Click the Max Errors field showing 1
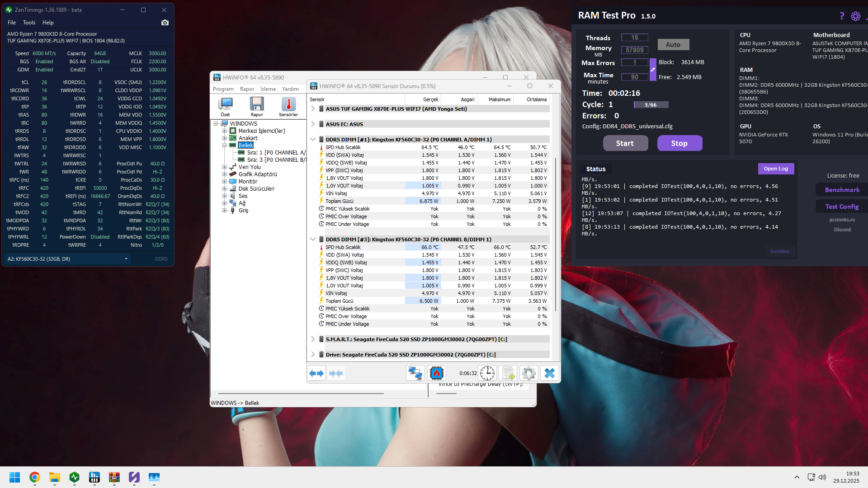This screenshot has width=868, height=488. 635,62
